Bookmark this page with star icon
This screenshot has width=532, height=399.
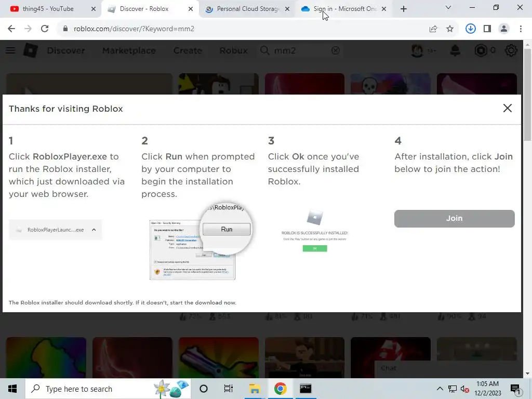pyautogui.click(x=450, y=29)
